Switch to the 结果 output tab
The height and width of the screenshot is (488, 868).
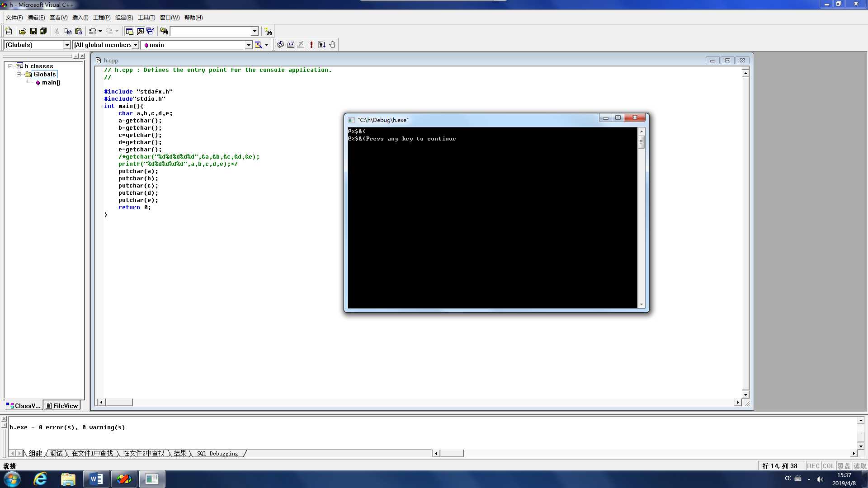(x=180, y=453)
